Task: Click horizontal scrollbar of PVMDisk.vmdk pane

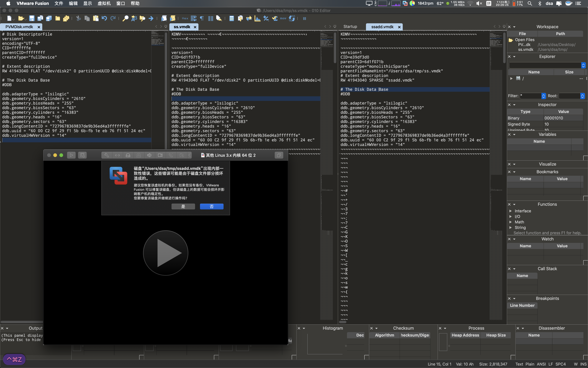Action: [22, 322]
